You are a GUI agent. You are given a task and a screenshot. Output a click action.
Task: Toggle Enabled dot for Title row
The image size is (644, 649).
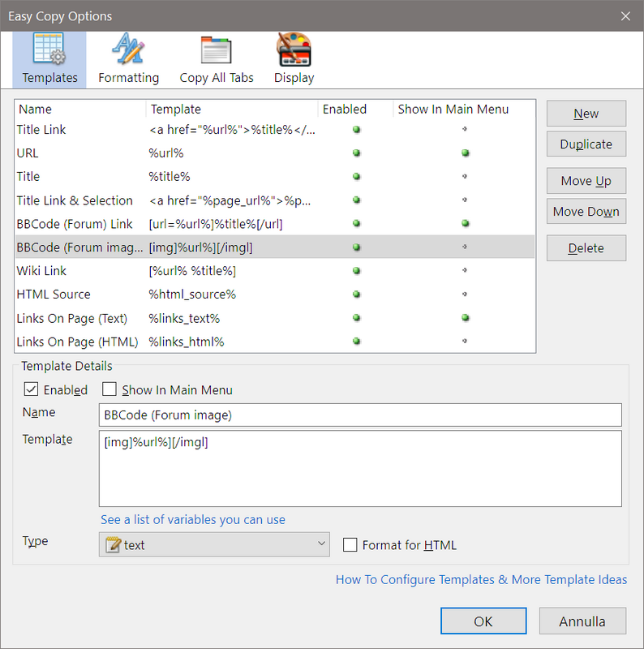(x=356, y=176)
